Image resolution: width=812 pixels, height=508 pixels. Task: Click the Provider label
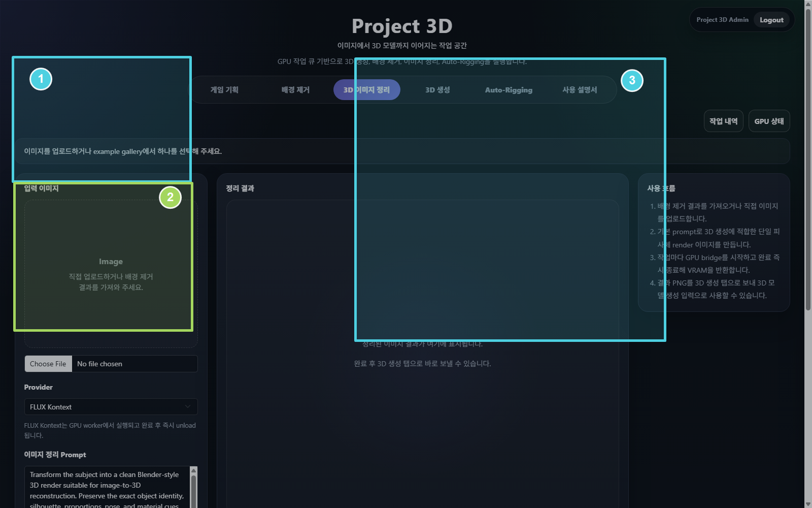click(x=38, y=387)
